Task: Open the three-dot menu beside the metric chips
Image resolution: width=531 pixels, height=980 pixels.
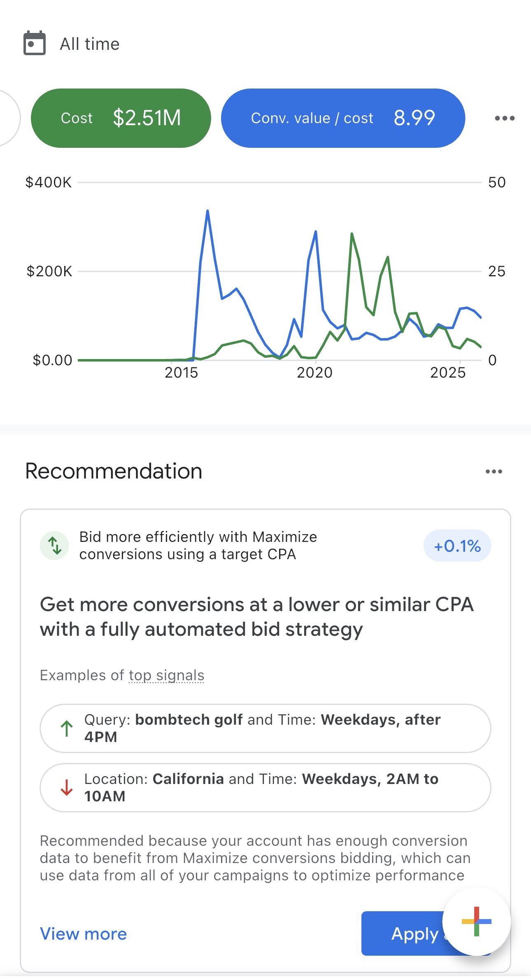Action: (504, 118)
